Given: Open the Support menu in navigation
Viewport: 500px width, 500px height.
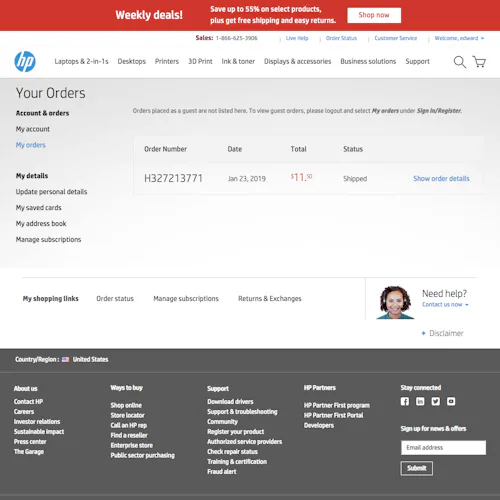Looking at the screenshot, I should (417, 61).
